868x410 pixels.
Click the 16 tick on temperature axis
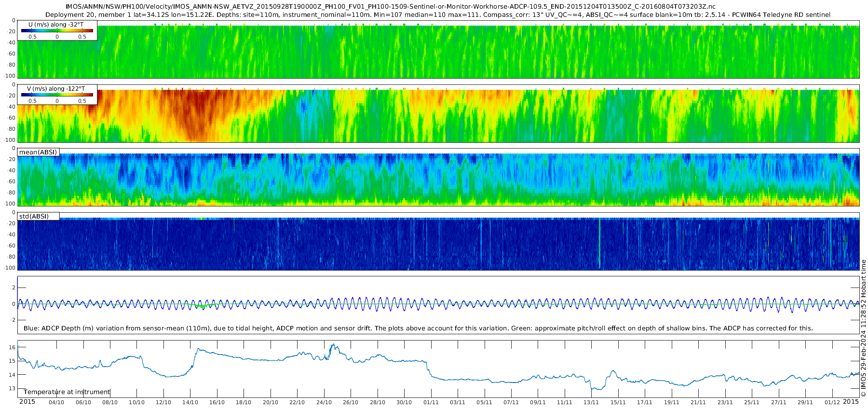click(12, 347)
